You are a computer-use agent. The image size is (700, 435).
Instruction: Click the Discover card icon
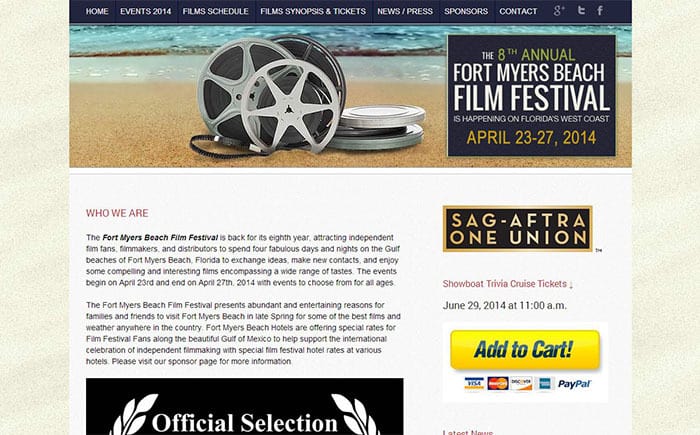pos(521,384)
